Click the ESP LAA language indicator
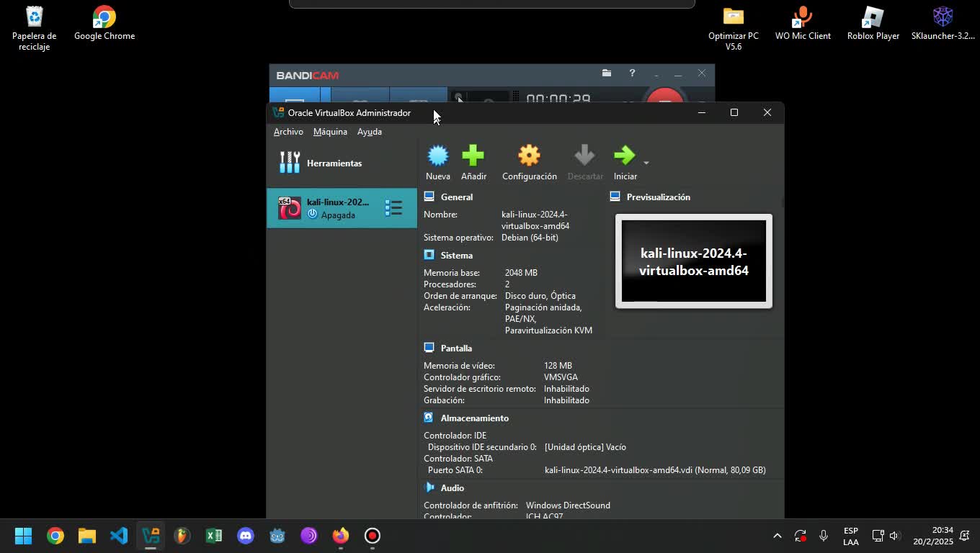This screenshot has width=980, height=553. click(850, 536)
